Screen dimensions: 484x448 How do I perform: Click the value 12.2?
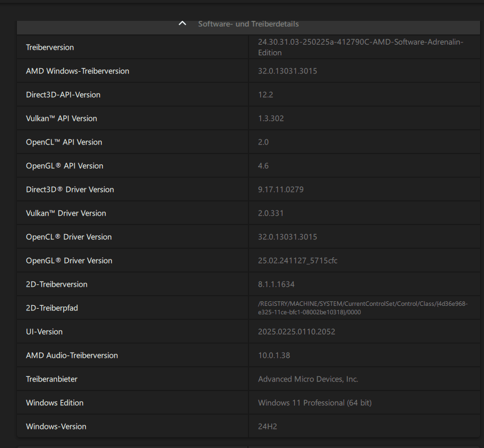click(265, 95)
